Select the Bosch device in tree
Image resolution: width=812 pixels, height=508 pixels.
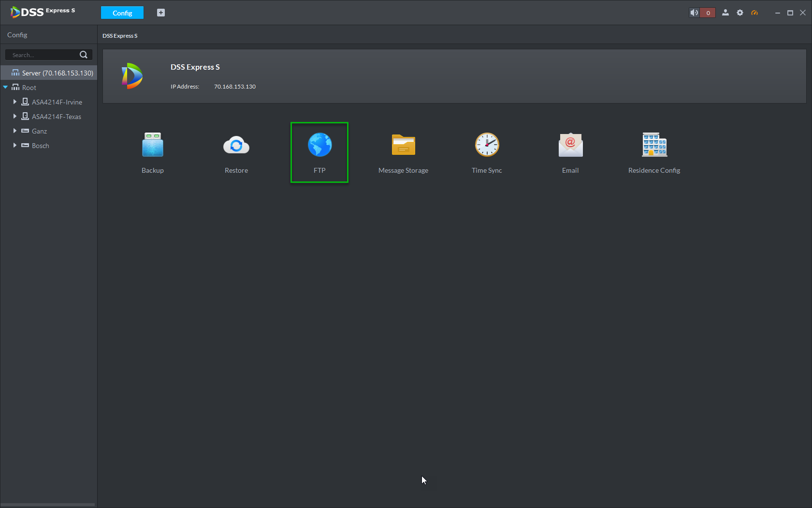41,146
